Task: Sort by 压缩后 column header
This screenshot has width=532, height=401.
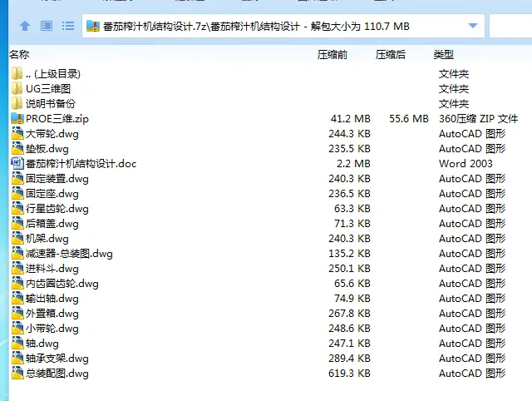Action: tap(391, 54)
